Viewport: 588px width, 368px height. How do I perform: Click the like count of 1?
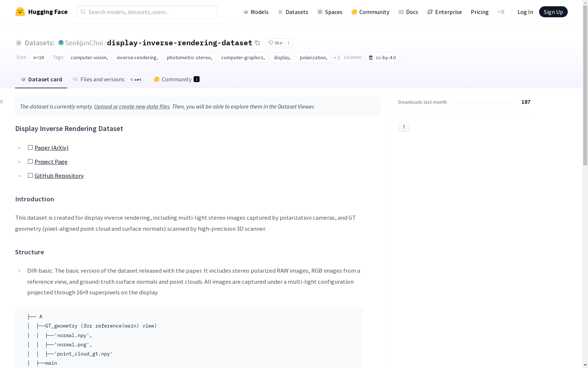(288, 43)
